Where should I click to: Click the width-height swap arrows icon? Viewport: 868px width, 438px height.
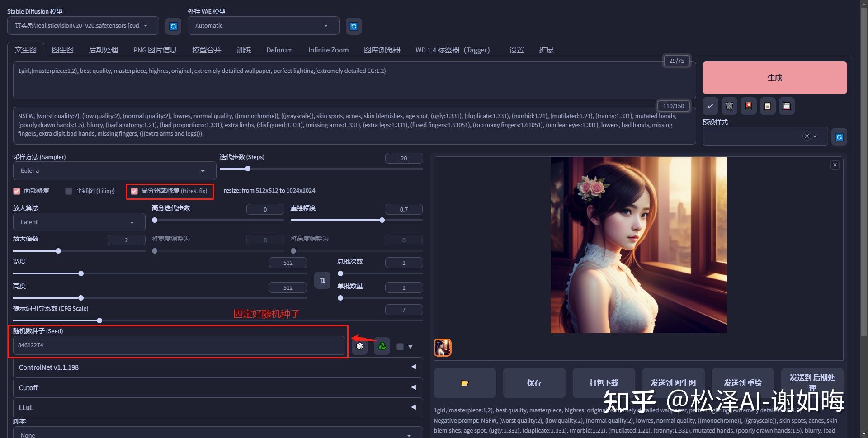(x=322, y=280)
